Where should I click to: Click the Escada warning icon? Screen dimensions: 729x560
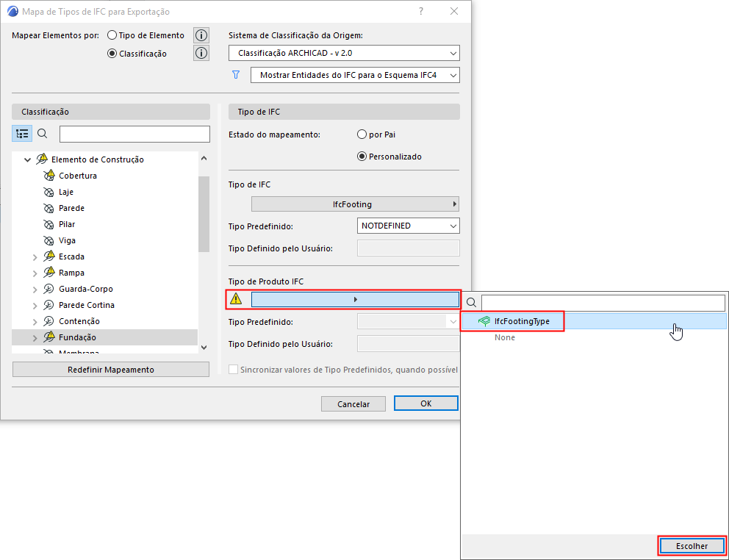pos(49,256)
